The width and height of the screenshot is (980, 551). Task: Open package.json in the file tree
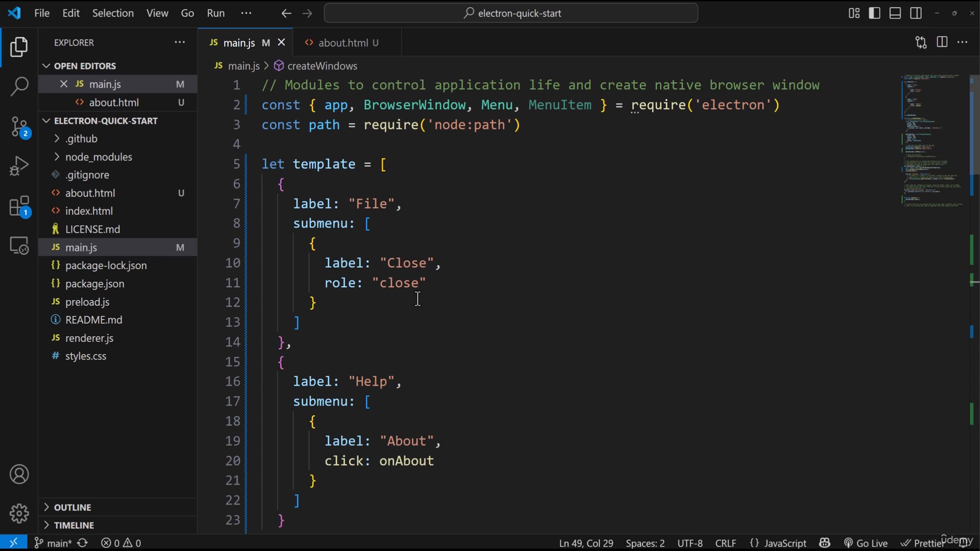pos(117,284)
